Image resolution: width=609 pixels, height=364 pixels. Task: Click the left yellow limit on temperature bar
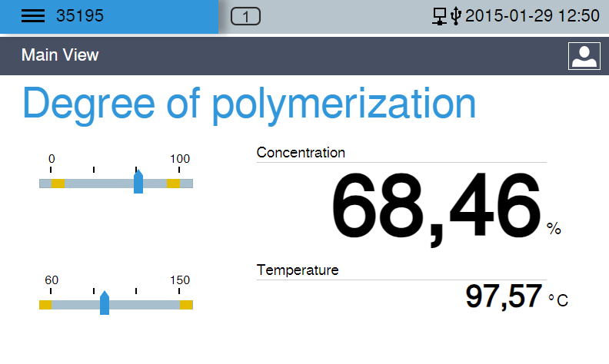tap(45, 305)
